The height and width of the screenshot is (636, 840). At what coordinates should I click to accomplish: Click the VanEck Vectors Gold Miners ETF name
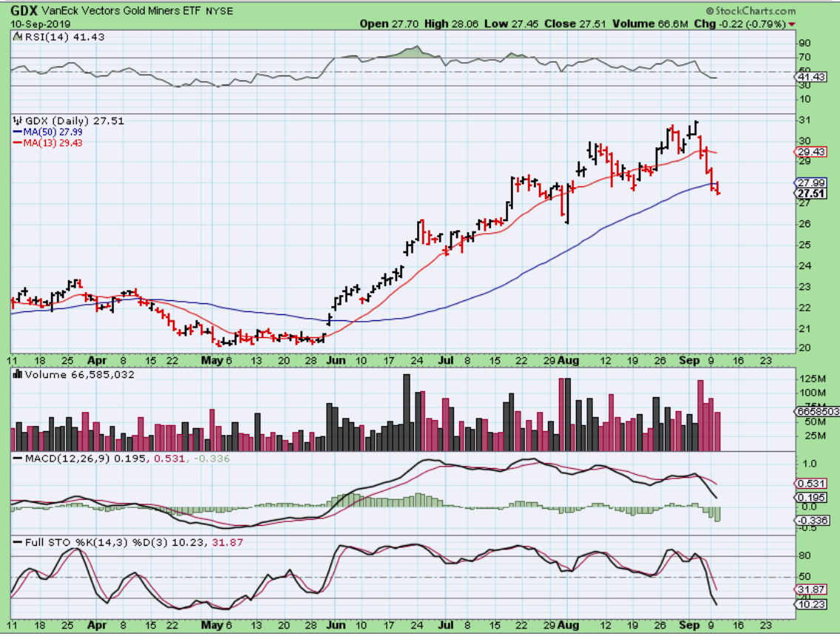coord(121,10)
